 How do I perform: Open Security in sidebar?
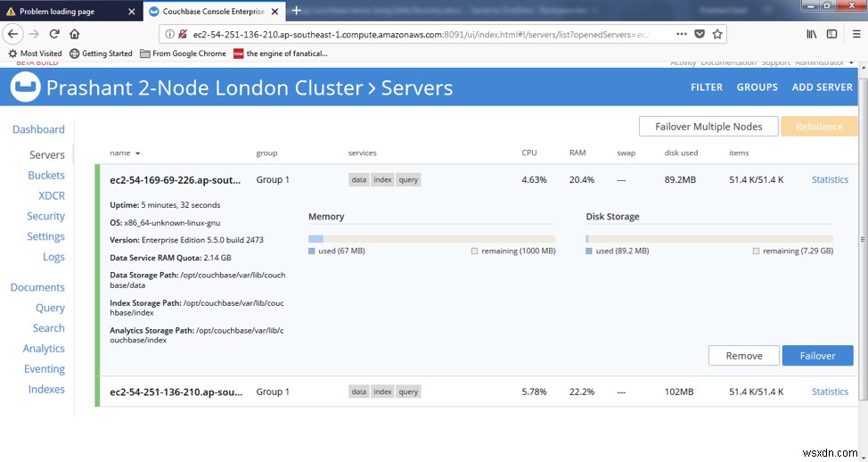pyautogui.click(x=46, y=216)
